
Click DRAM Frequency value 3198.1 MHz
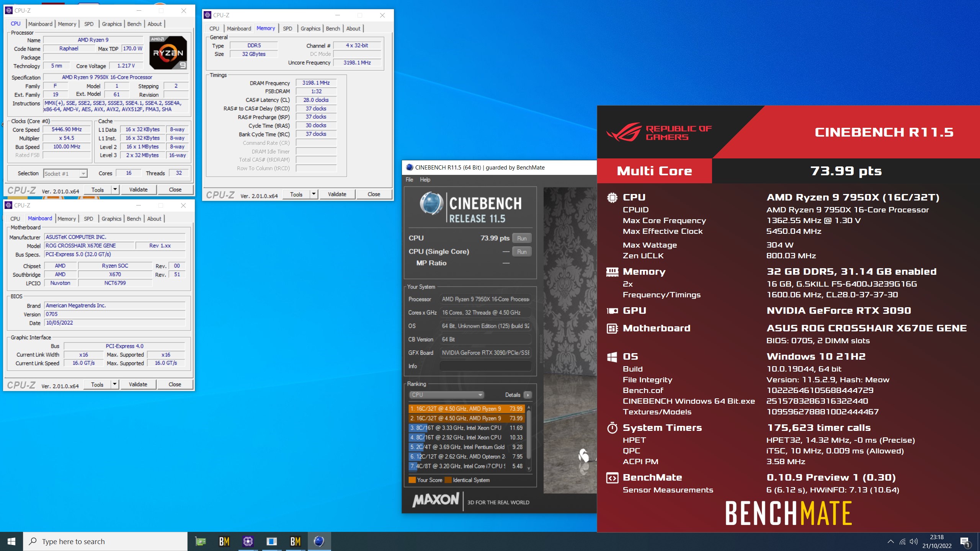click(x=316, y=83)
